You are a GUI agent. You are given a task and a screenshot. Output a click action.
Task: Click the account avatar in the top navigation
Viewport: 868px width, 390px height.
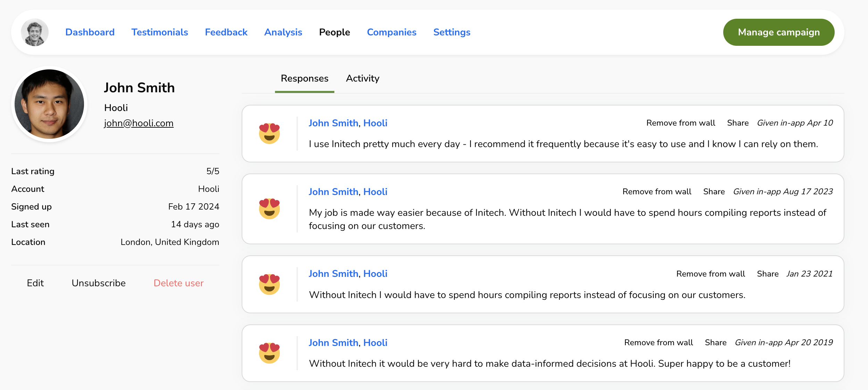pyautogui.click(x=35, y=32)
